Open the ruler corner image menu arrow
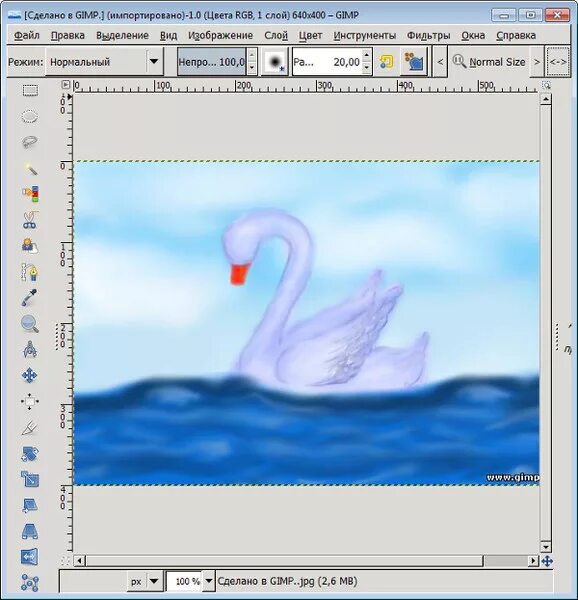Screen dimensions: 578x600 (x=66, y=85)
